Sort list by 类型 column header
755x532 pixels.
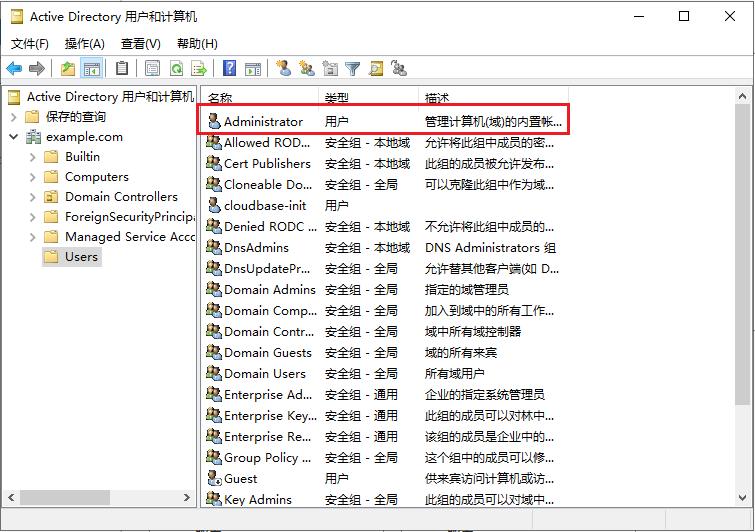368,97
